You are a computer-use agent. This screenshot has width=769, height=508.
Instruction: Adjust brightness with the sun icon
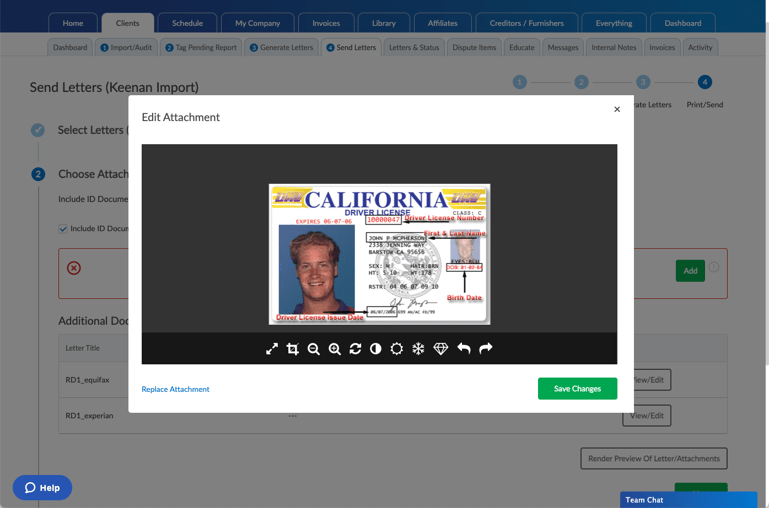[397, 349]
